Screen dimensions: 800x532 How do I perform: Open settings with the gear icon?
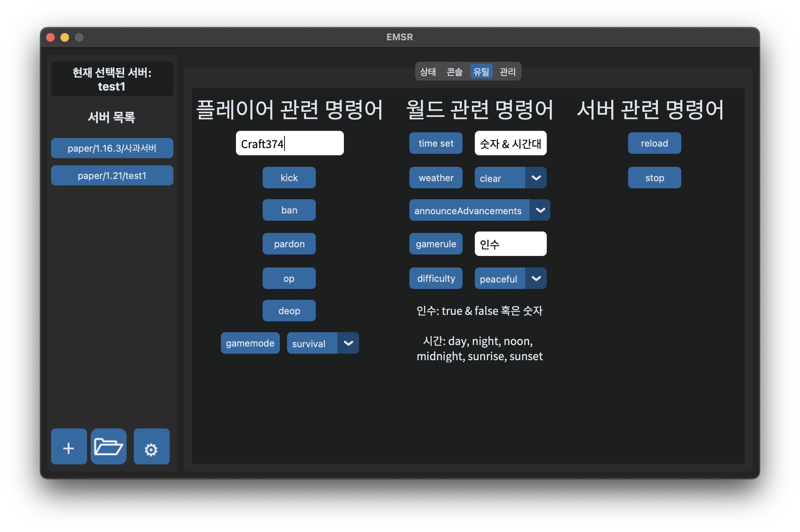coord(151,446)
